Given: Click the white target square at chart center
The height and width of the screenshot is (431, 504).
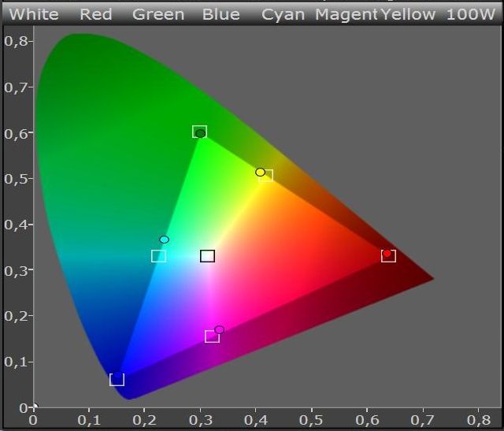Looking at the screenshot, I should [x=207, y=256].
